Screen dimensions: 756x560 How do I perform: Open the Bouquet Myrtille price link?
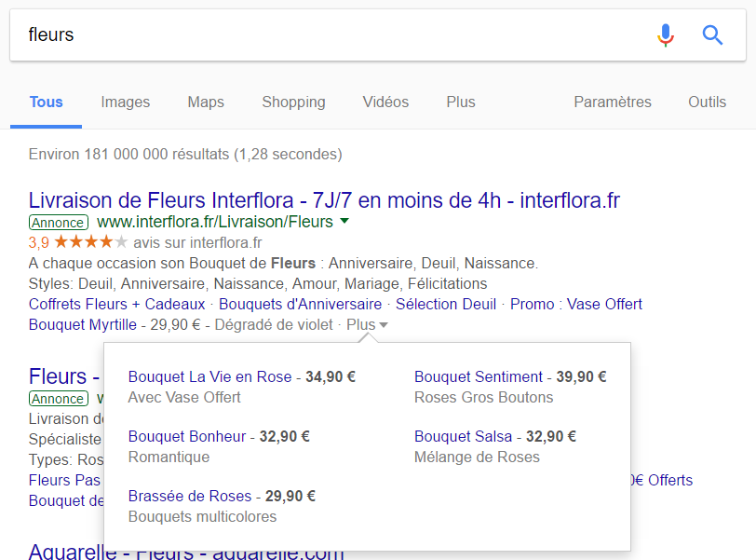(x=83, y=324)
